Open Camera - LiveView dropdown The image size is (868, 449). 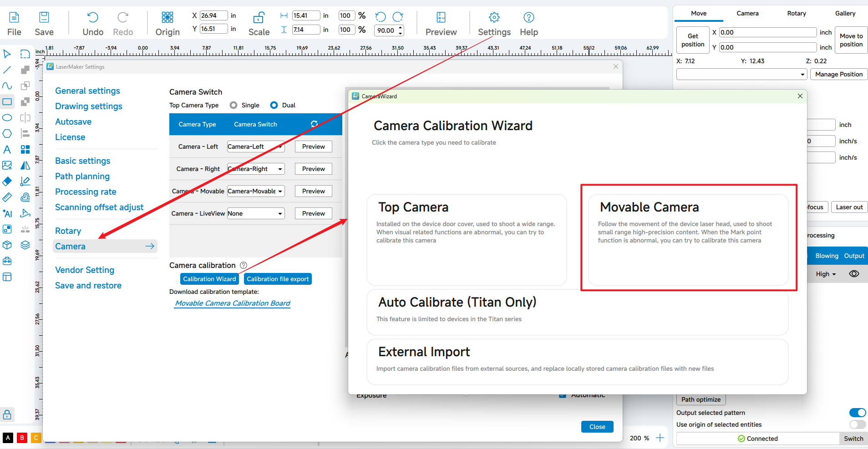click(256, 213)
